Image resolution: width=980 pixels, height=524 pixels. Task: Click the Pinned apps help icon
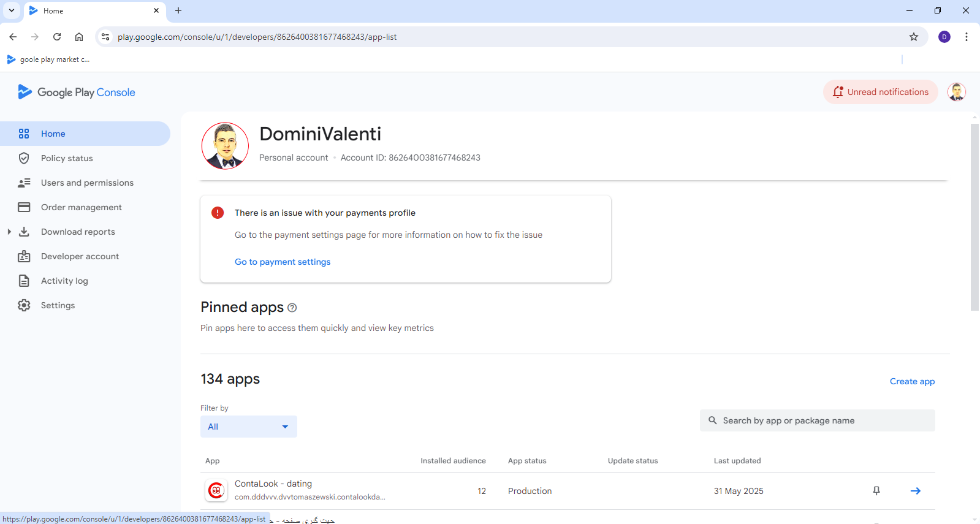[292, 308]
